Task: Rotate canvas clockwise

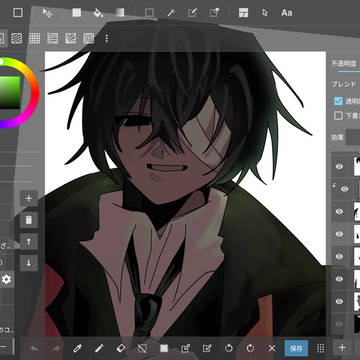Action: (250, 348)
